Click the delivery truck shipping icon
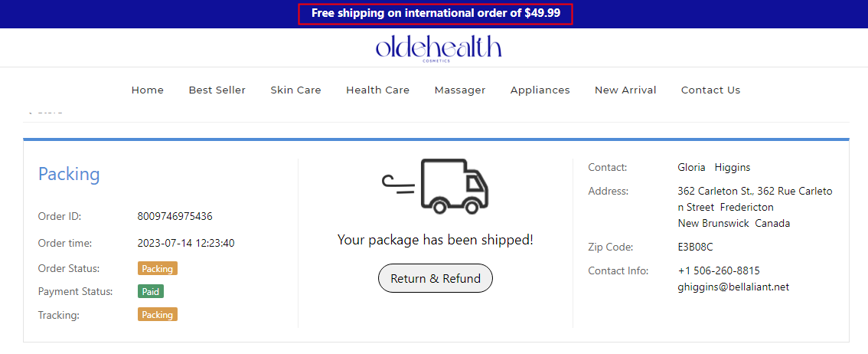The width and height of the screenshot is (868, 354). coord(436,186)
